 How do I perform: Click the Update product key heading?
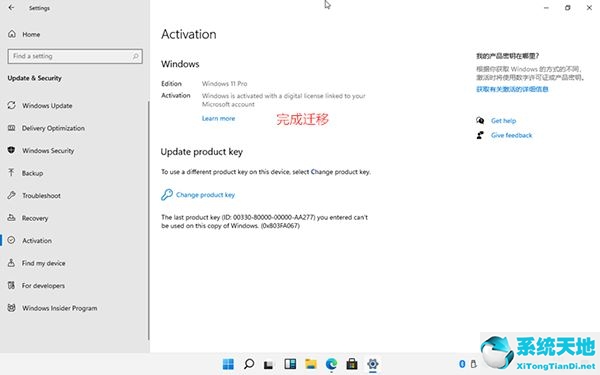coord(202,152)
